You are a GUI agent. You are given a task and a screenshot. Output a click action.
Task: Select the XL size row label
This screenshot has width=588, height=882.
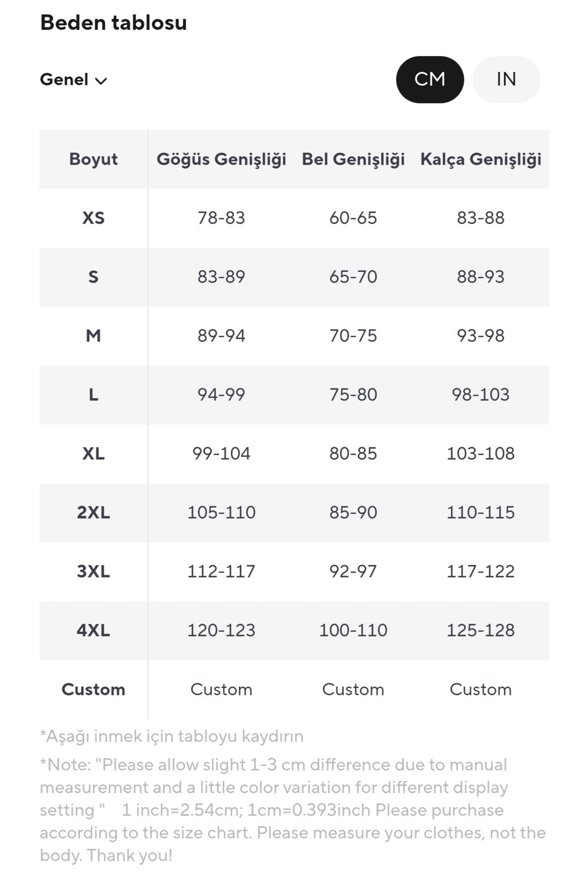coord(93,454)
